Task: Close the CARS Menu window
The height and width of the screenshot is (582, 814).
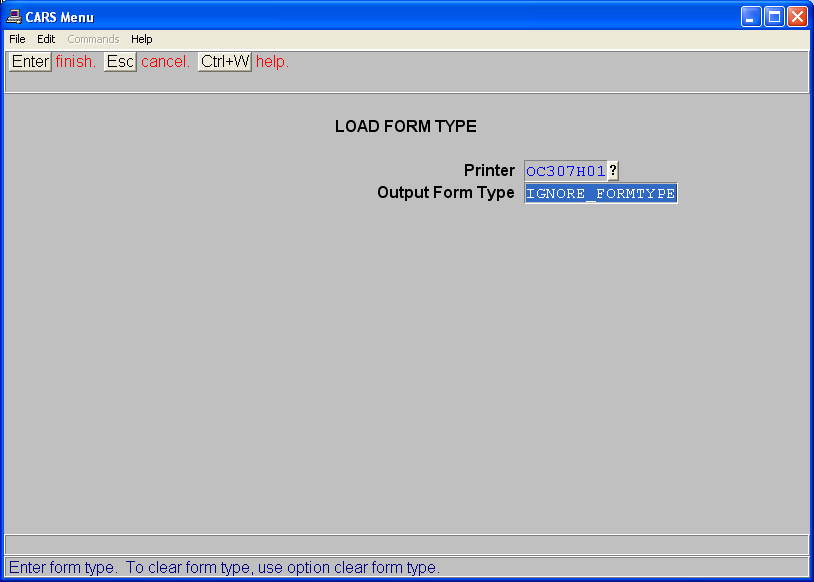Action: 797,17
